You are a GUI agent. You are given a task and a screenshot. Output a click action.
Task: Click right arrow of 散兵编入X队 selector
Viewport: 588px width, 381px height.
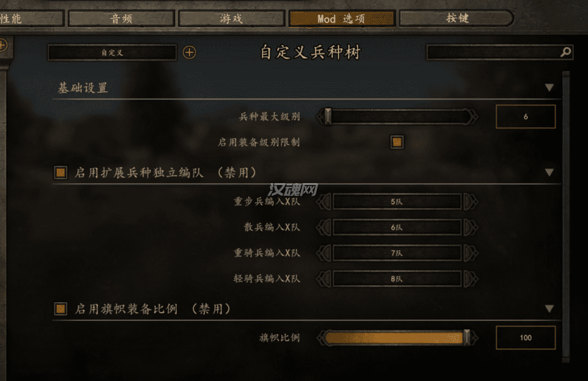coord(471,227)
